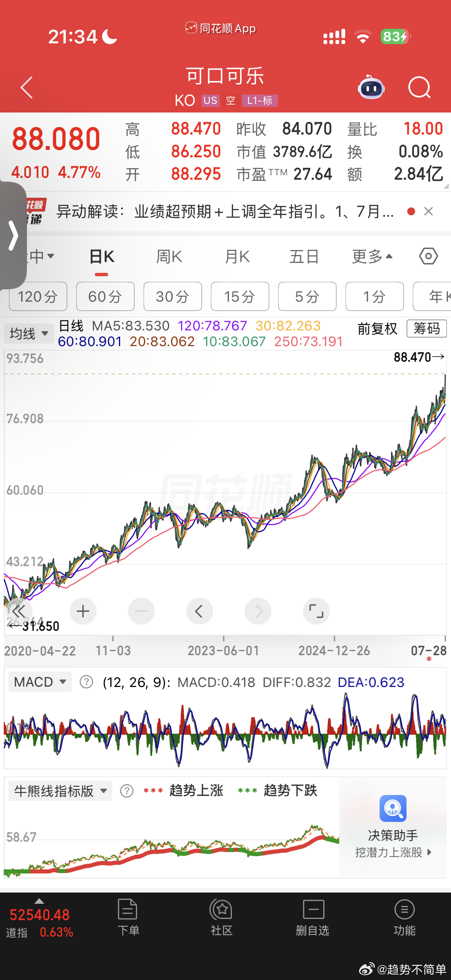The height and width of the screenshot is (980, 451).
Task: Enter fullscreen chart mode
Action: pyautogui.click(x=316, y=611)
